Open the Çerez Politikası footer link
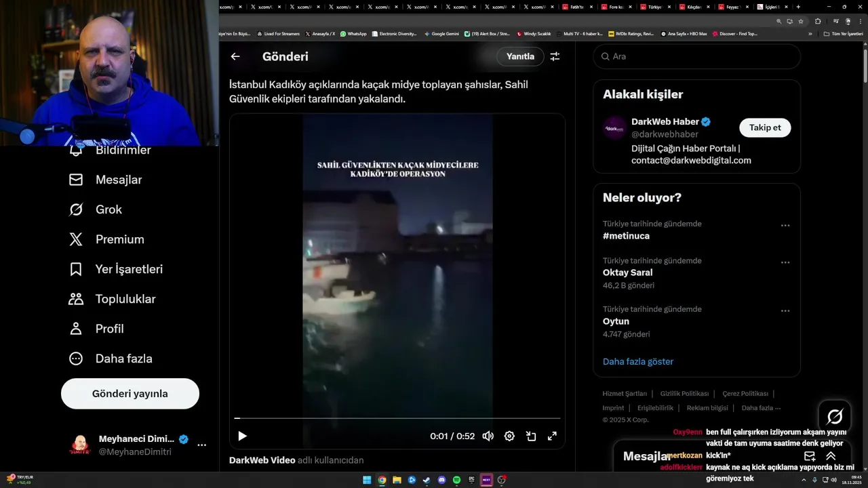The width and height of the screenshot is (868, 488). (745, 394)
